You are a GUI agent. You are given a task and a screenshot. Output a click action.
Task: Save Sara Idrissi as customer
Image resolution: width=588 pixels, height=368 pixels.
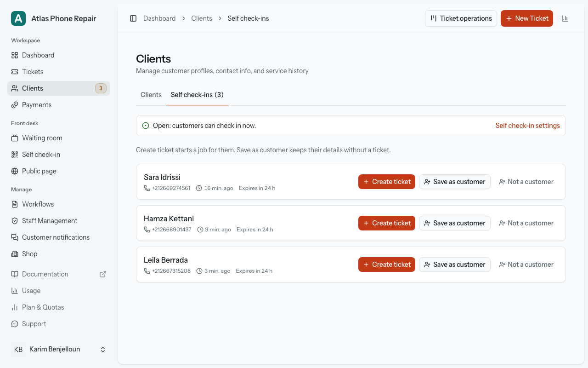click(x=455, y=182)
